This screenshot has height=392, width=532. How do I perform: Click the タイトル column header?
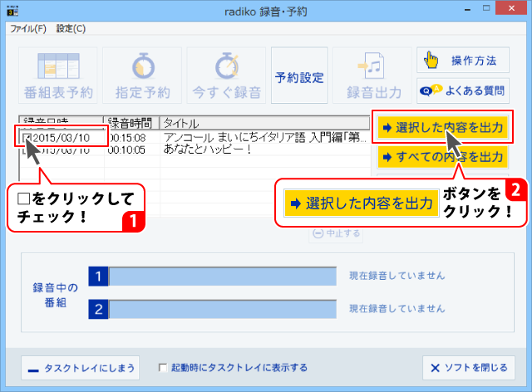(264, 123)
